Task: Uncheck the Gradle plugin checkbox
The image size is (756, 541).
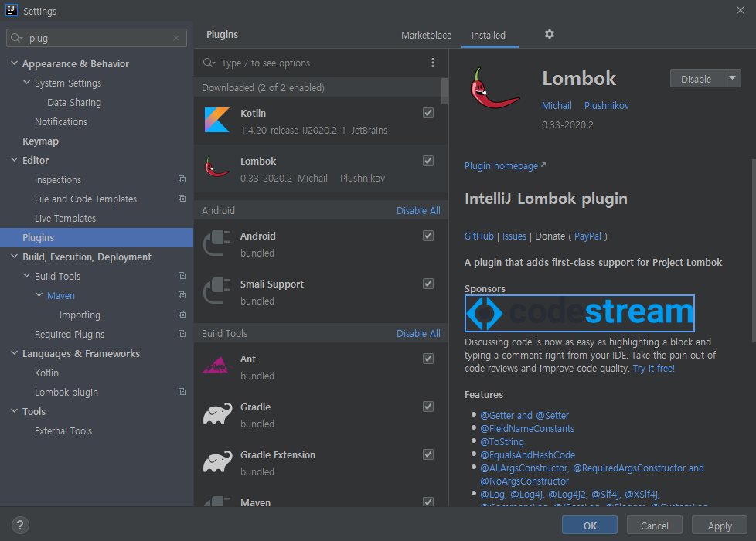Action: pos(428,407)
